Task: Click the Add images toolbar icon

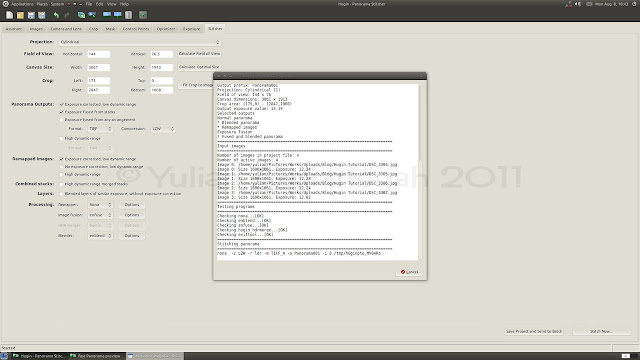Action: pos(81,15)
